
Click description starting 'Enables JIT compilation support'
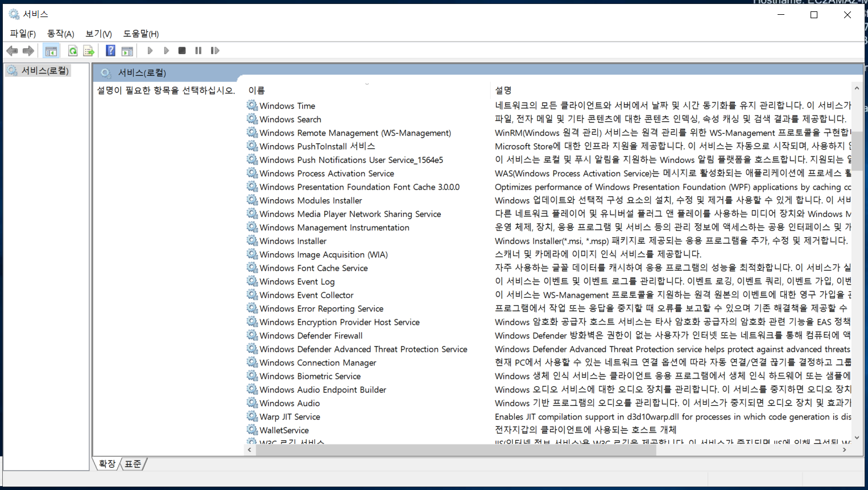[x=673, y=417]
